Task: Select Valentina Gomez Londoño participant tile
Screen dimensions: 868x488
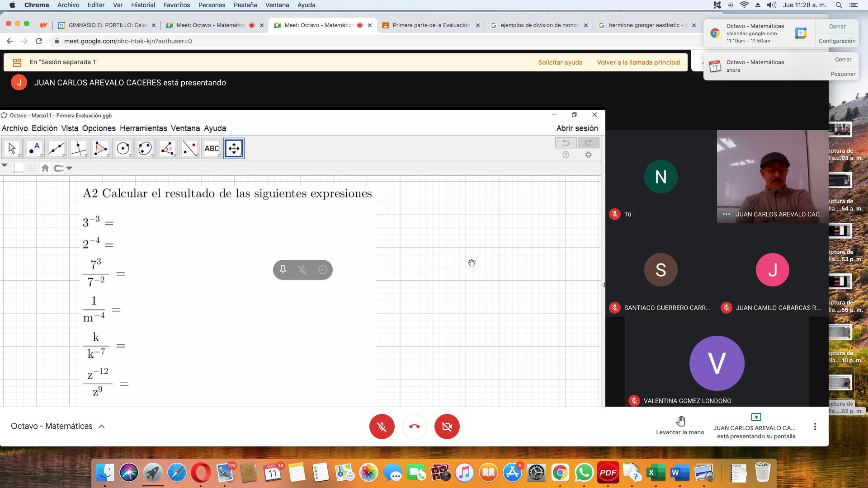Action: 717,364
